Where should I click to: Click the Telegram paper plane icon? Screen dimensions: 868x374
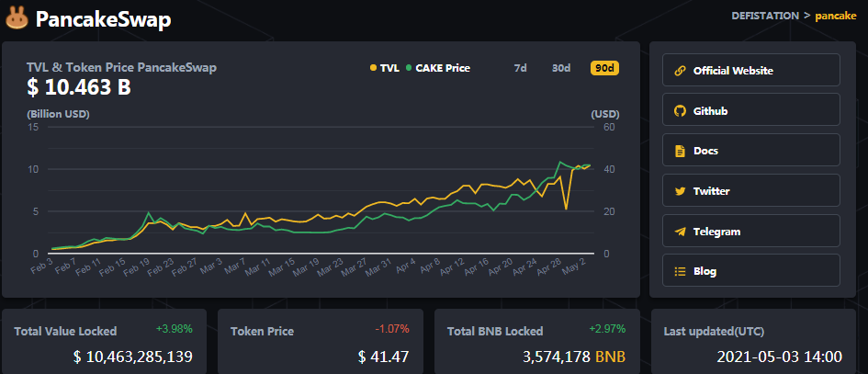680,232
